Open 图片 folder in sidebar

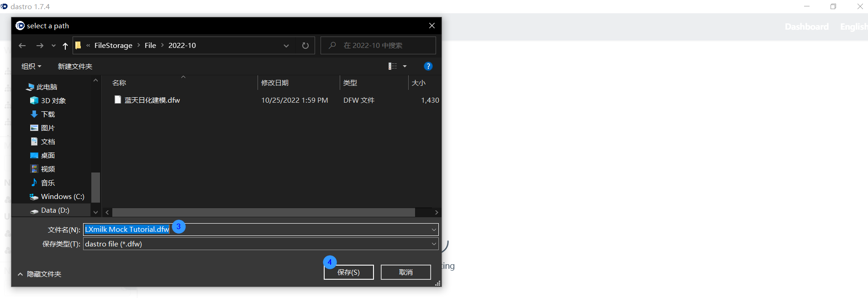click(x=43, y=128)
